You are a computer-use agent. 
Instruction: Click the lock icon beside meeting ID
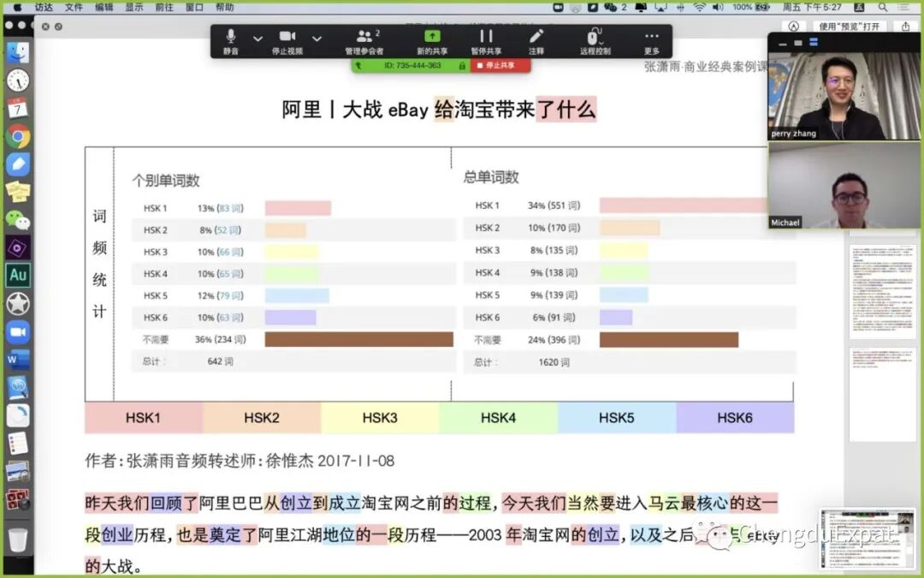[x=462, y=65]
